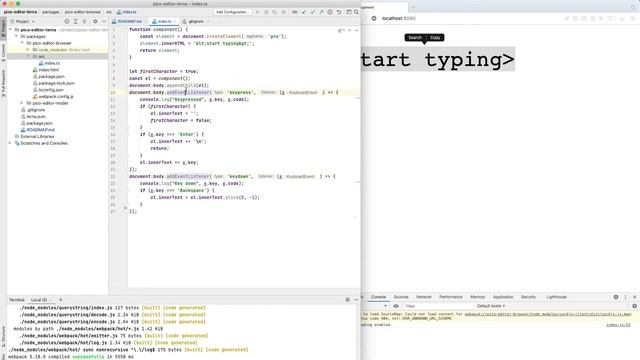The width and height of the screenshot is (640, 360).
Task: Click the Git commit checkmark icon
Action: (x=313, y=12)
